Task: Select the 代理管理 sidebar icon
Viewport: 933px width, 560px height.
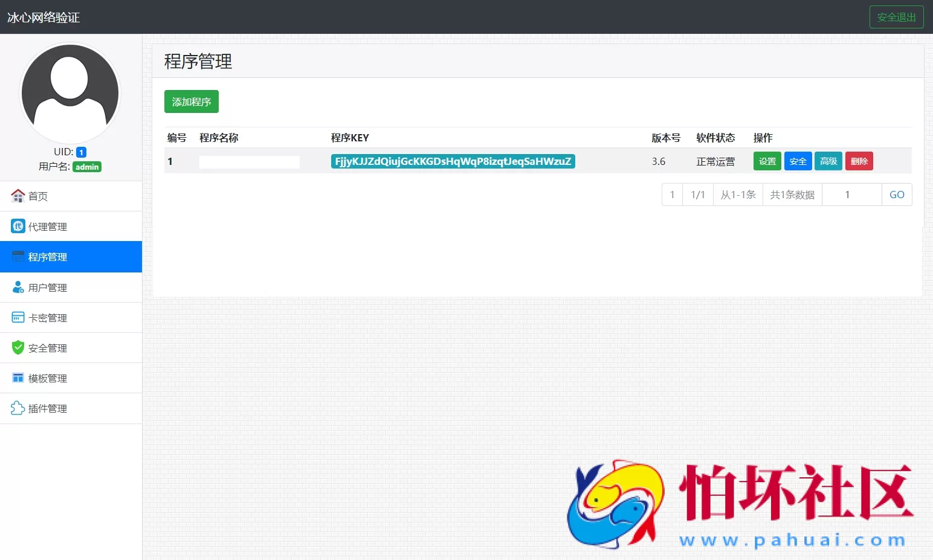Action: (x=18, y=226)
